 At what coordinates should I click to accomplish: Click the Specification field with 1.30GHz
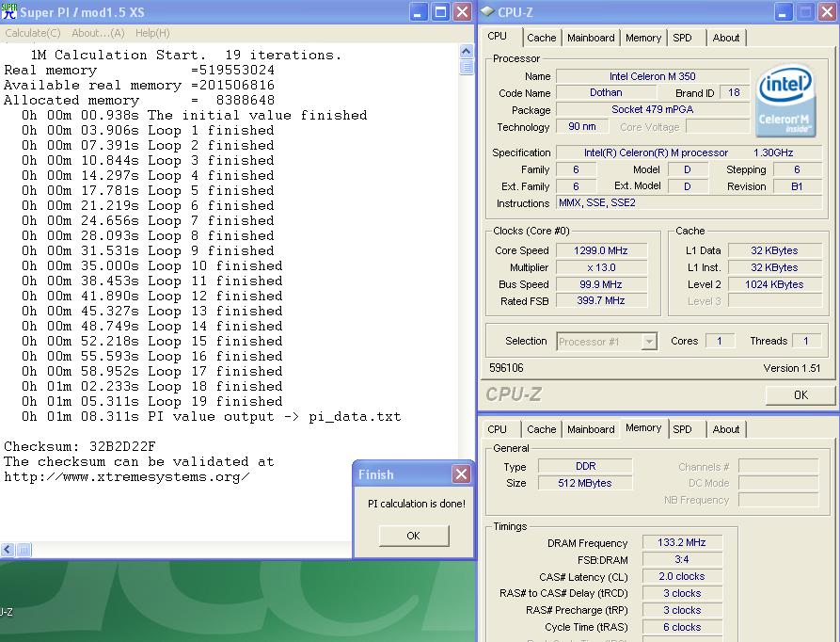689,152
